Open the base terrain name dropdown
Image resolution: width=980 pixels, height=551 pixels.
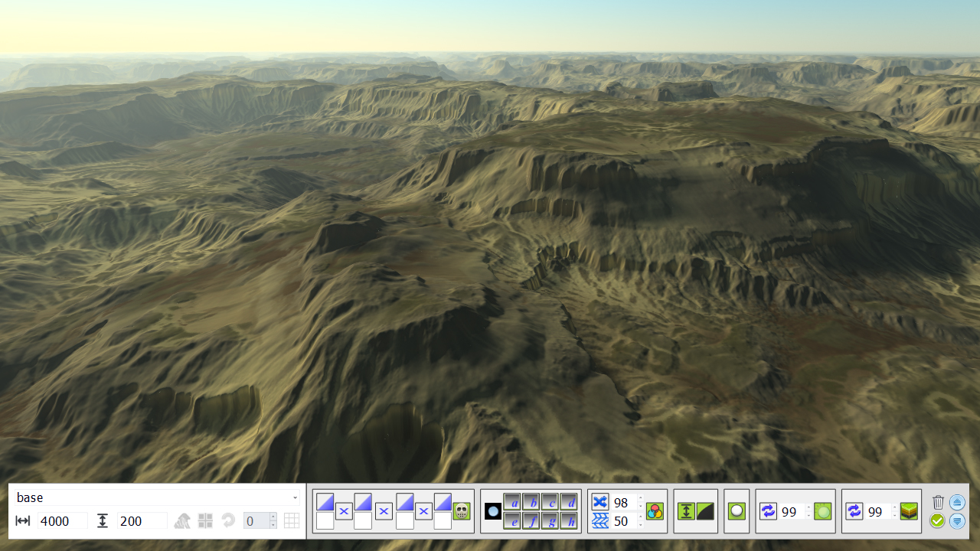tap(295, 498)
